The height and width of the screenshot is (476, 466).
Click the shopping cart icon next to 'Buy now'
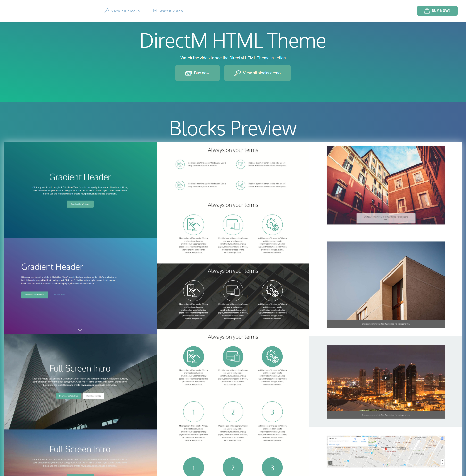coord(426,10)
